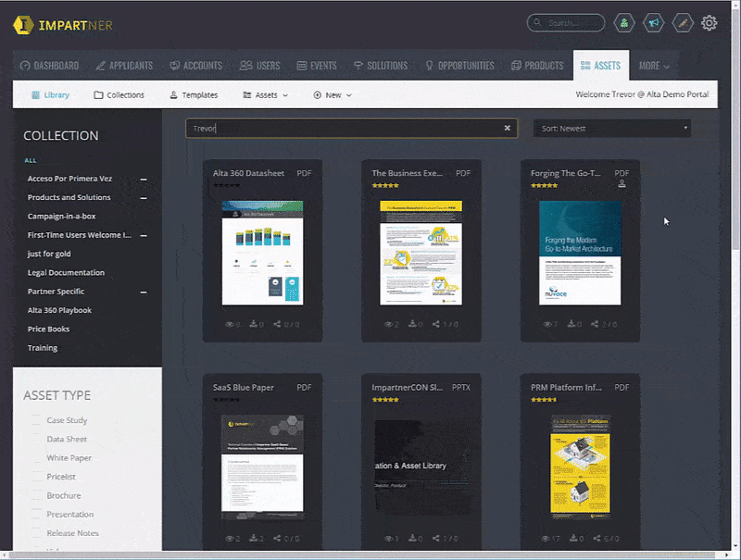This screenshot has width=741, height=560.
Task: Open the Collections view
Action: pyautogui.click(x=119, y=95)
